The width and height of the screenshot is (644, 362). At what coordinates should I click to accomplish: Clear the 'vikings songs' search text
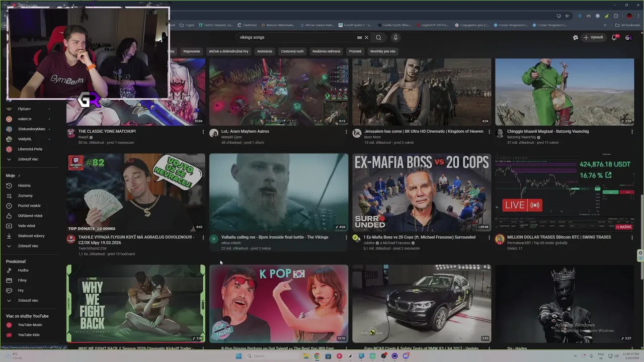366,37
